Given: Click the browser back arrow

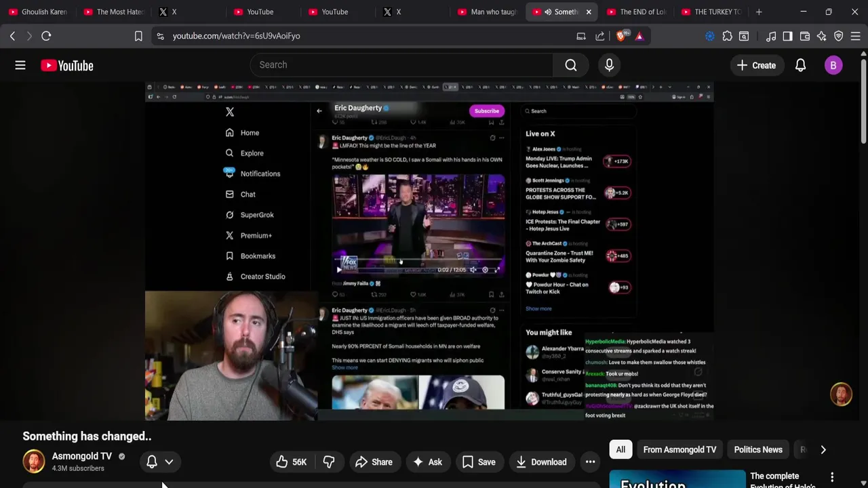Looking at the screenshot, I should coord(12,36).
